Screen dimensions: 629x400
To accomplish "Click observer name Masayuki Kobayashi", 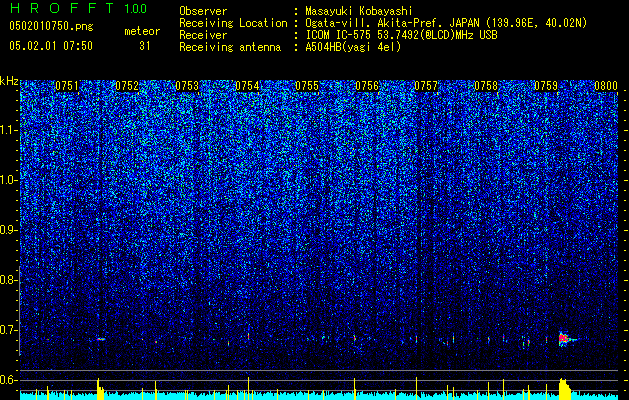I will [359, 11].
